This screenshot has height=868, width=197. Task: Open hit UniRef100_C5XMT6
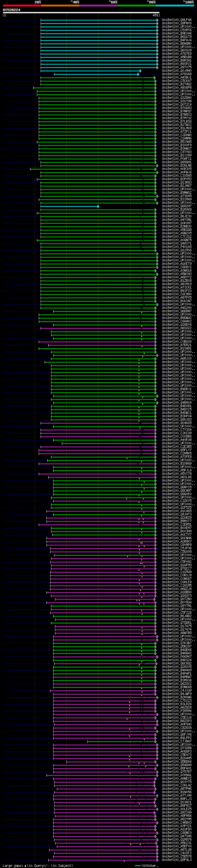(x=177, y=30)
